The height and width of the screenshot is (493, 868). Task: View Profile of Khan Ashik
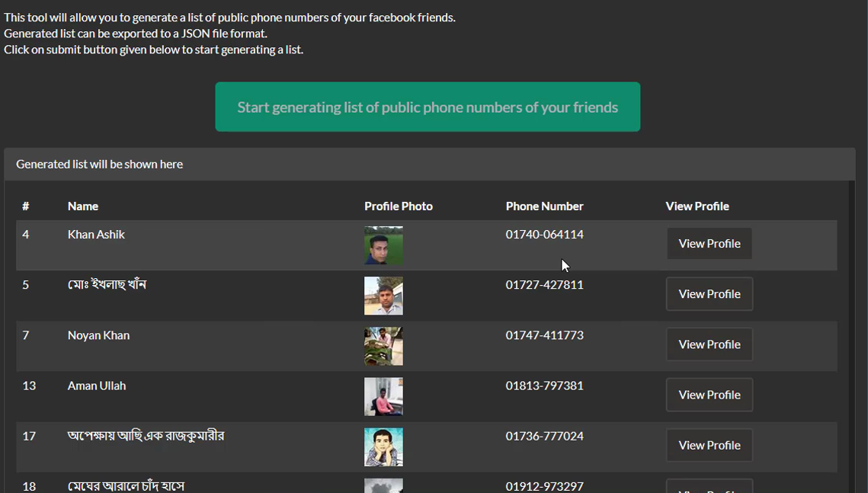pyautogui.click(x=709, y=244)
